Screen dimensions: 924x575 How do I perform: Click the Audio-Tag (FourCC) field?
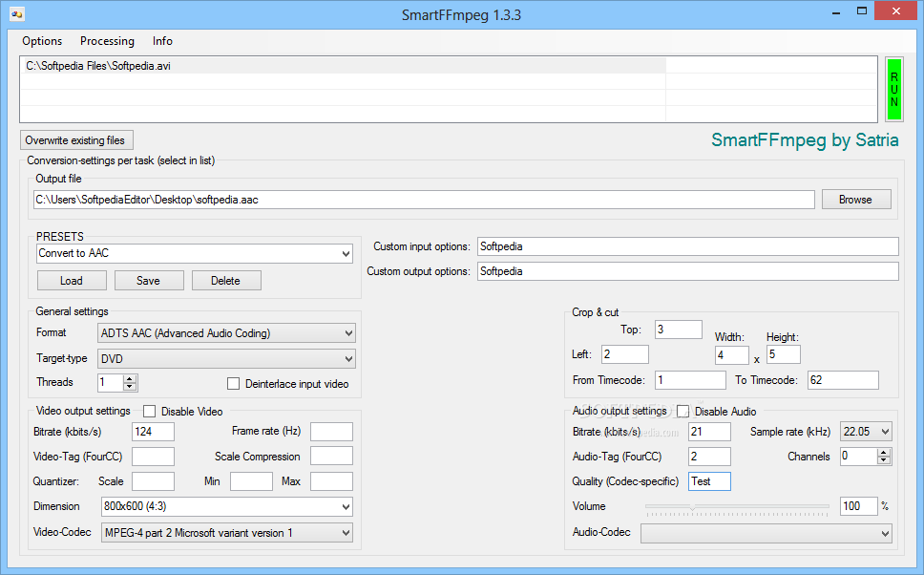[709, 457]
